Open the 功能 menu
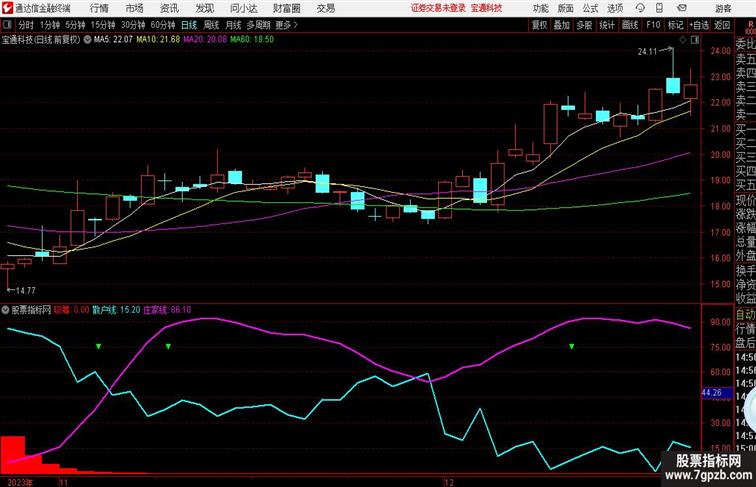 click(x=540, y=8)
